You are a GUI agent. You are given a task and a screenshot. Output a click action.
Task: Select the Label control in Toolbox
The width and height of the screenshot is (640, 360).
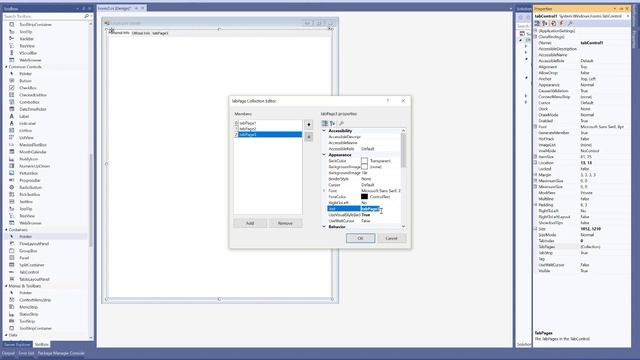tap(24, 116)
